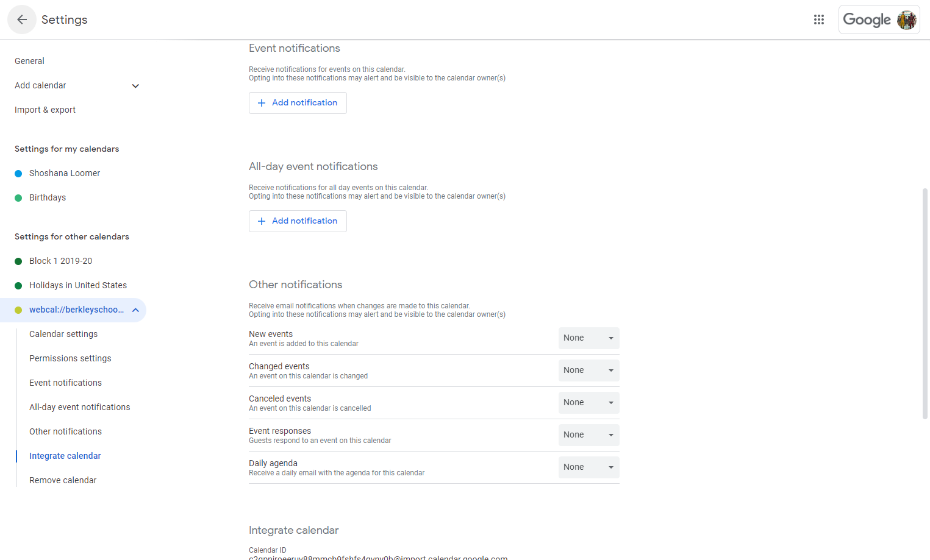Open the Google account avatar
This screenshot has height=560, width=930.
click(x=907, y=19)
